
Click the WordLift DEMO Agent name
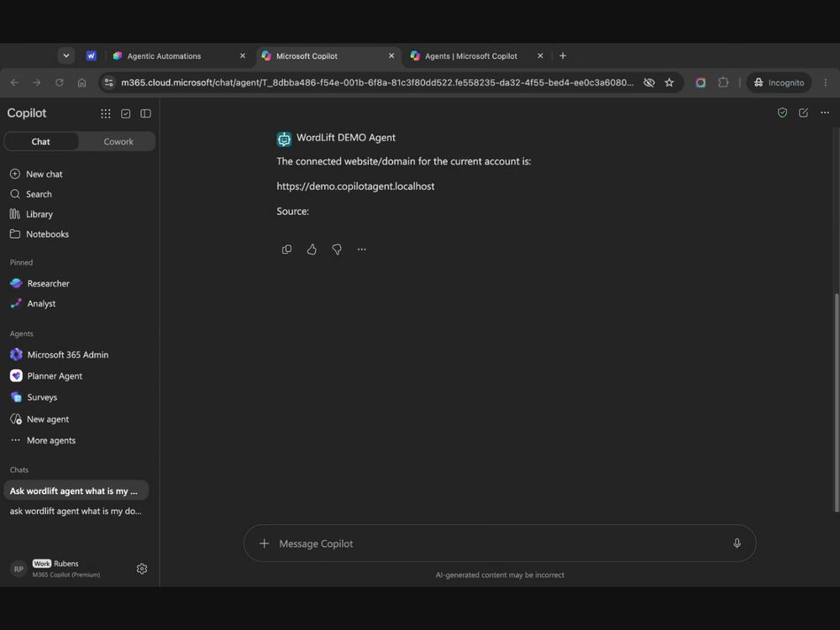pyautogui.click(x=346, y=138)
